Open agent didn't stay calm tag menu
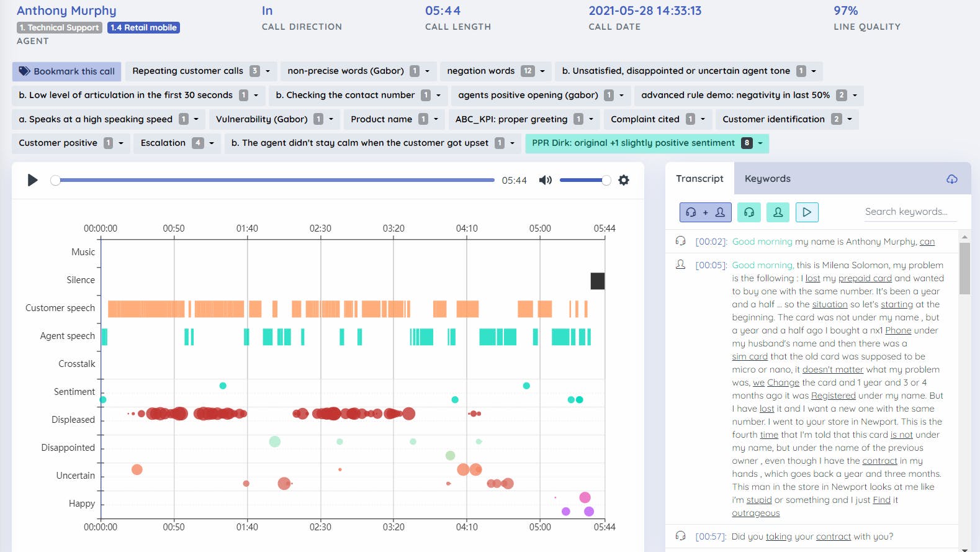This screenshot has width=980, height=552. coord(512,143)
